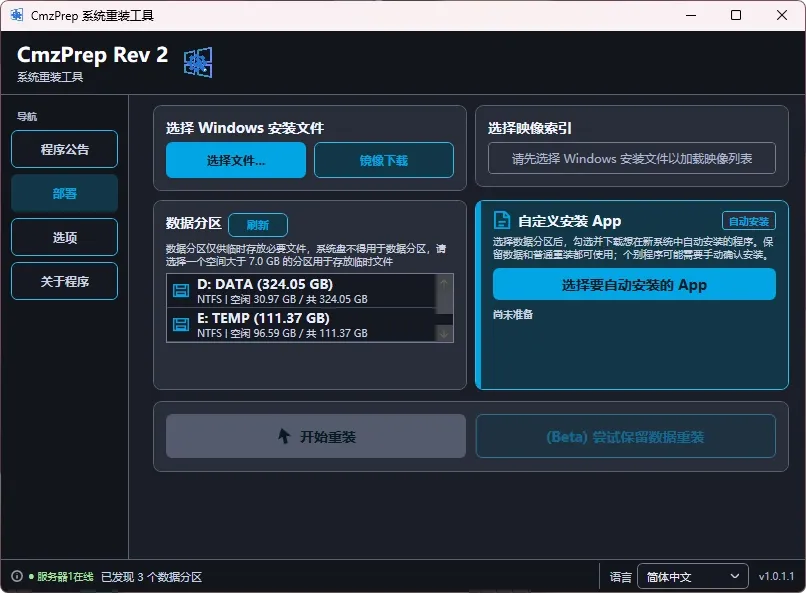806x593 pixels.
Task: Click the arrow icon on 开始重装 button
Action: [284, 436]
